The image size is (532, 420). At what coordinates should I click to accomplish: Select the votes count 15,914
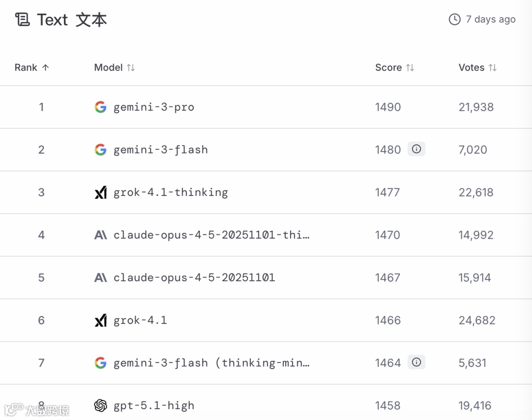(x=475, y=278)
